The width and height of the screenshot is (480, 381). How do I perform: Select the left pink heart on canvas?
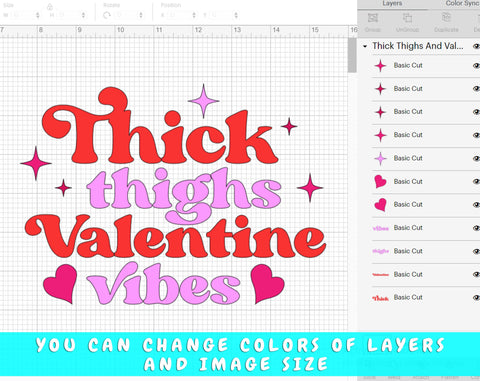coord(61,283)
